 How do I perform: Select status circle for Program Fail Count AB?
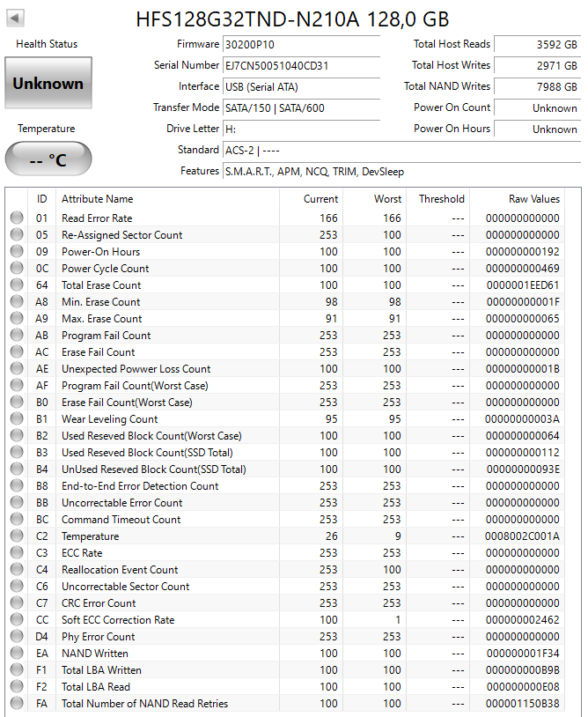17,336
